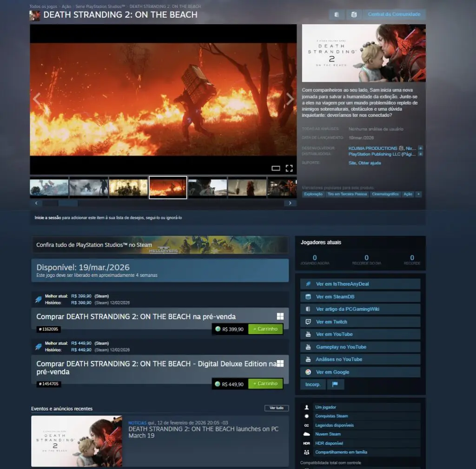Show next screenshot with right arrow
Viewport: 476px width, 469px height.
coord(290,99)
